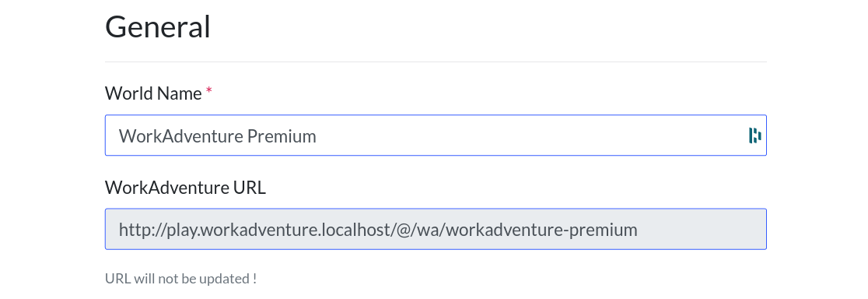Screen dimensions: 868x299
Task: Click the Dashlane icon in World Name field
Action: (755, 135)
